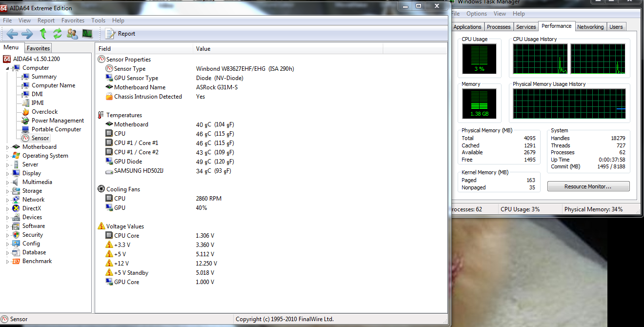Click the Resource Monitor button
Image resolution: width=644 pixels, height=327 pixels.
point(588,186)
